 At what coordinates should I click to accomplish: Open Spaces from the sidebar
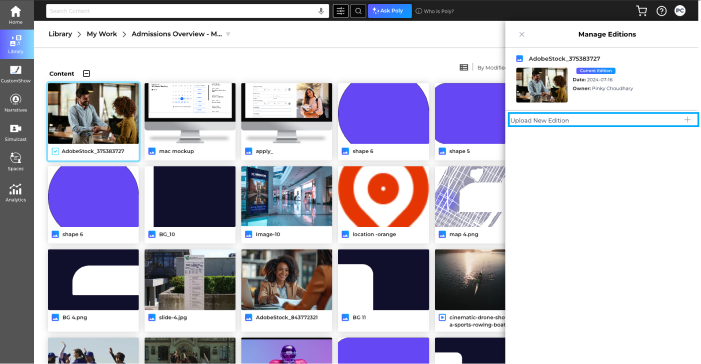point(16,162)
